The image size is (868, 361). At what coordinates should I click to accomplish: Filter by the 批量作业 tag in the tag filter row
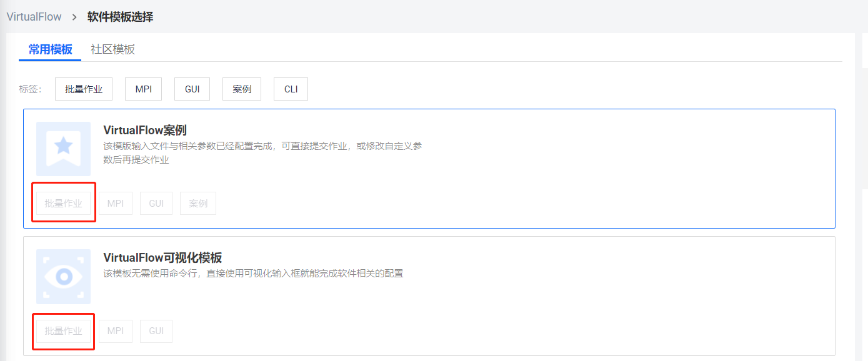pos(84,89)
